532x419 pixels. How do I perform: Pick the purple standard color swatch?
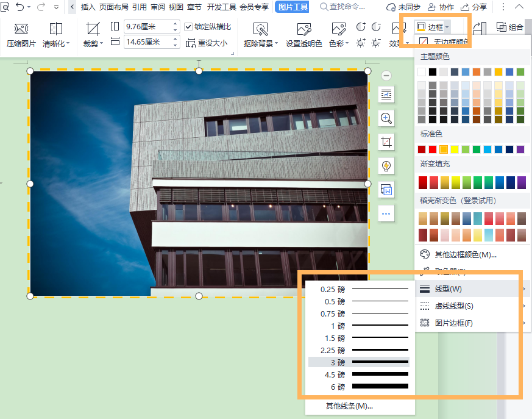coord(520,149)
